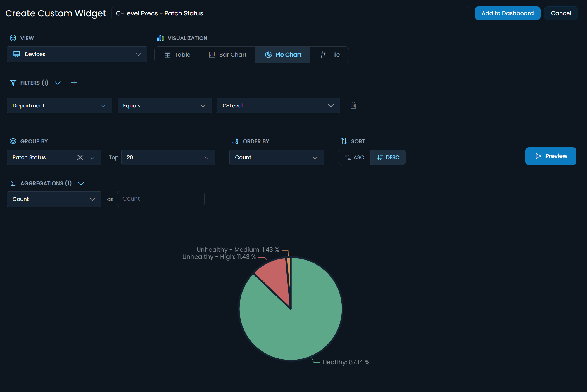Click the widget title input field
587x392 pixels.
click(290, 13)
